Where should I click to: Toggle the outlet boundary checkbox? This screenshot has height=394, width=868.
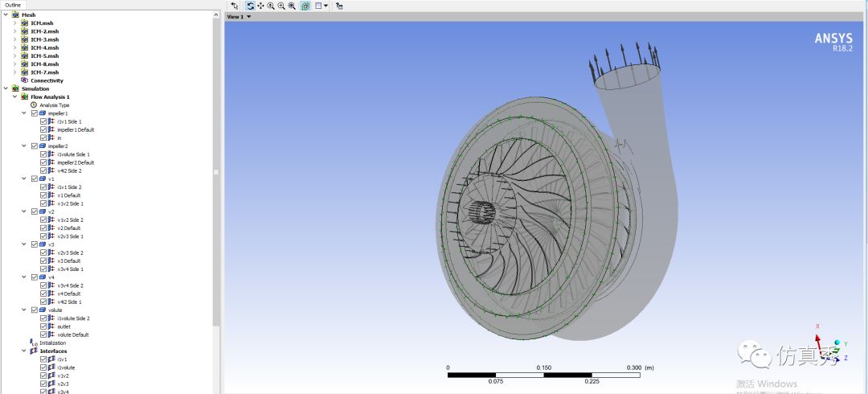(43, 326)
